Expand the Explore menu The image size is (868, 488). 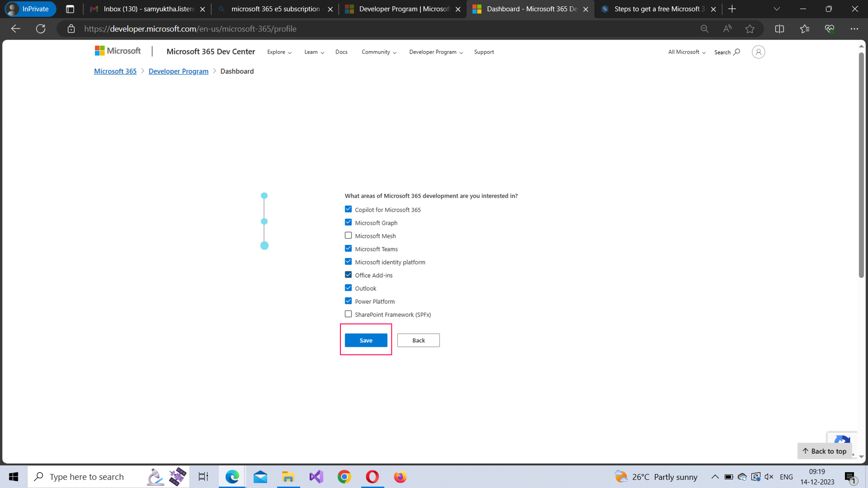coord(279,52)
